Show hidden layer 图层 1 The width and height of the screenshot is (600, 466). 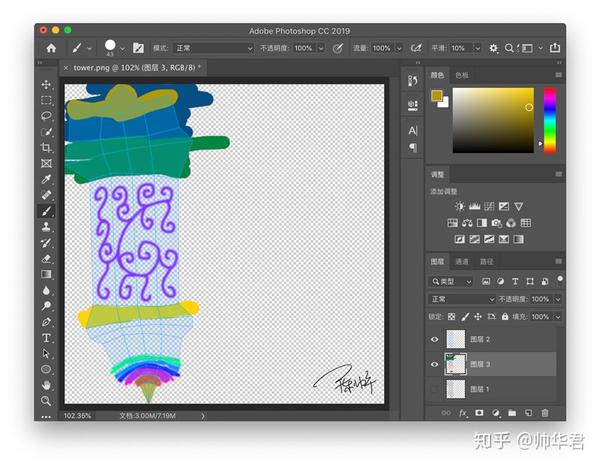coord(434,389)
